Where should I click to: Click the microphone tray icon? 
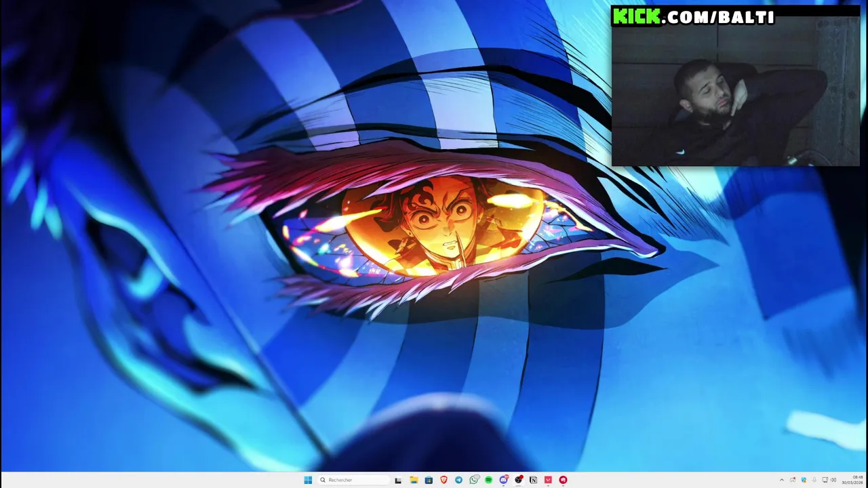(x=814, y=480)
